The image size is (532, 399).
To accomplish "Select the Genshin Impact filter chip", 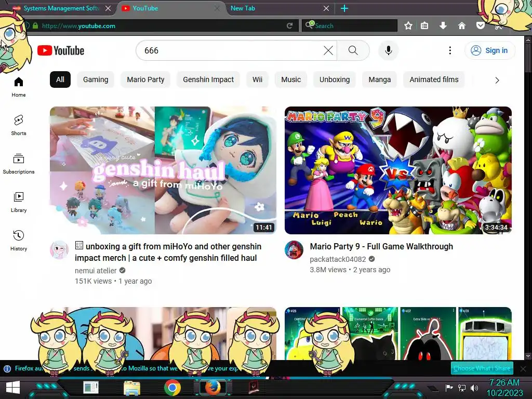I will click(208, 79).
